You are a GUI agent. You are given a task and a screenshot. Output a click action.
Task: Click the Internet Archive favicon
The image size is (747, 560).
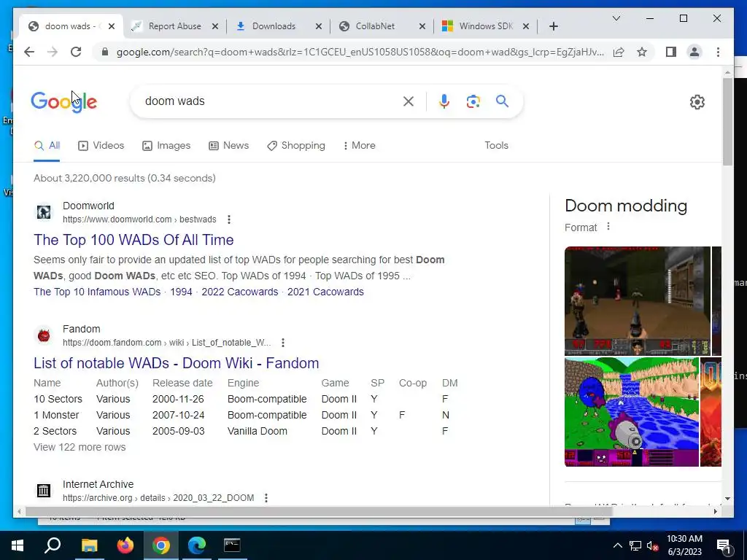click(x=44, y=491)
